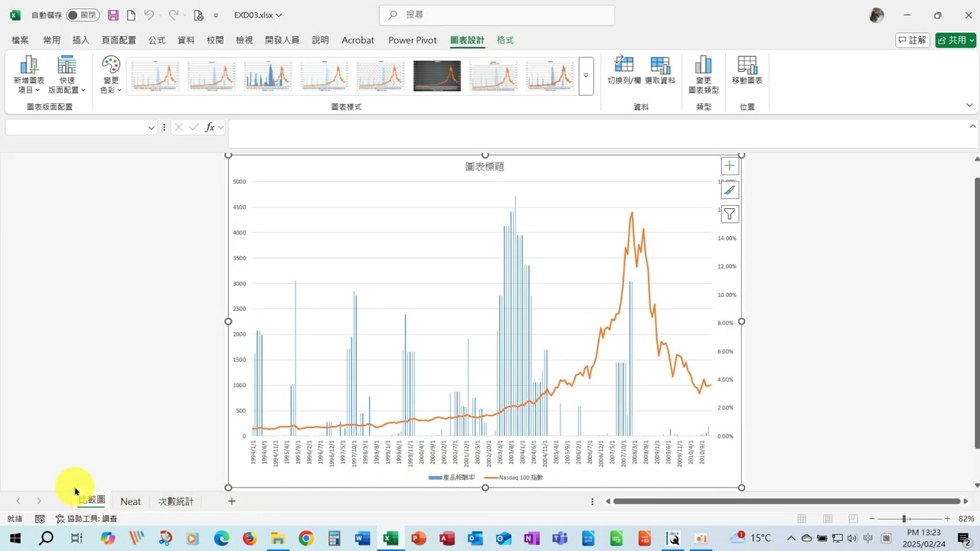Switch to the Insert (插入) ribbon tab
The width and height of the screenshot is (980, 551).
(80, 40)
